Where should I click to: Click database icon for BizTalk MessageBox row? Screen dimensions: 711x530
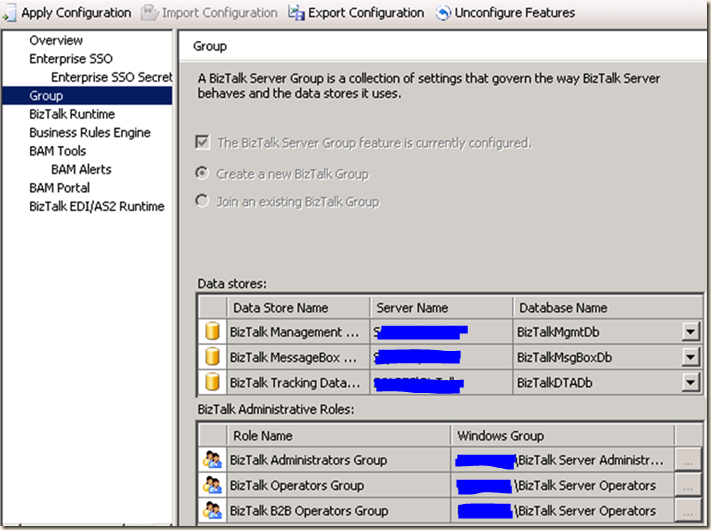click(212, 357)
